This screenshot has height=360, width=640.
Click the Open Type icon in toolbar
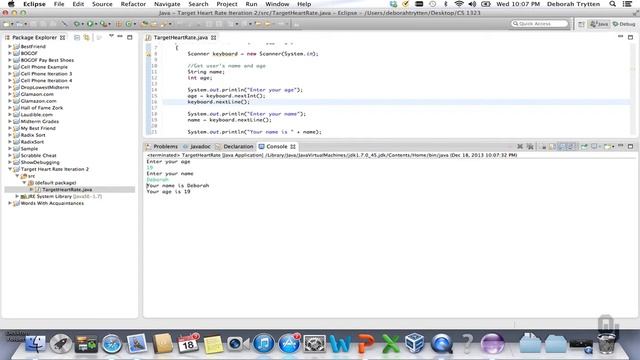(x=144, y=24)
